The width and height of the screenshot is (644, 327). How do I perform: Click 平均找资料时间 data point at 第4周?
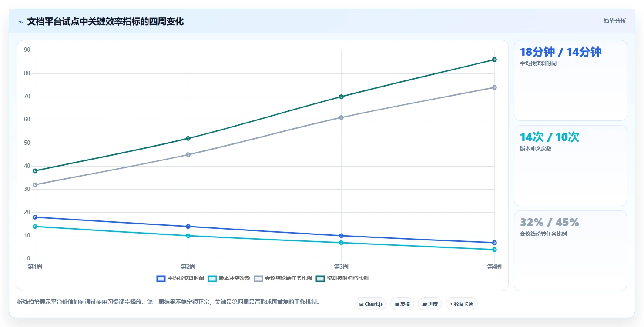tap(494, 243)
